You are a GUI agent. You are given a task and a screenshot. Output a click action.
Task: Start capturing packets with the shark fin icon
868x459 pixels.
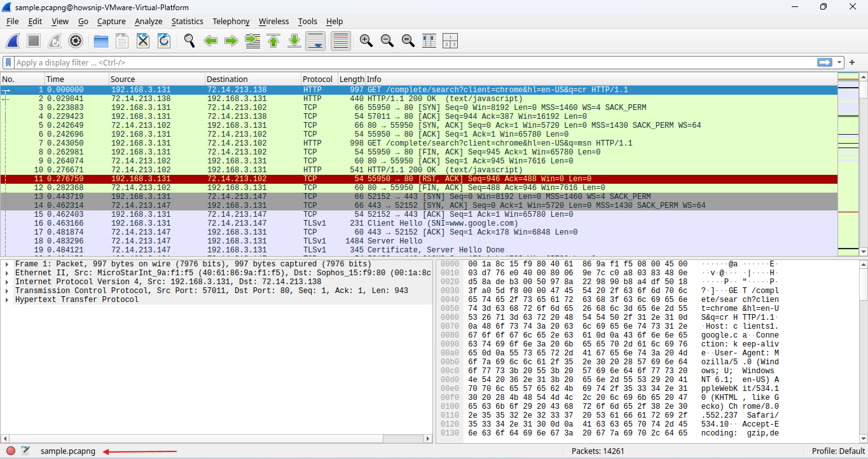(13, 41)
